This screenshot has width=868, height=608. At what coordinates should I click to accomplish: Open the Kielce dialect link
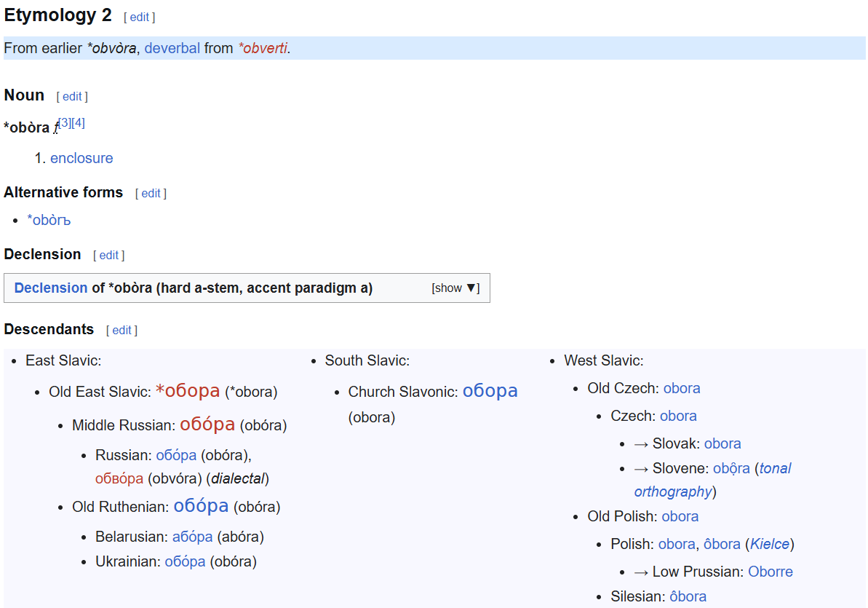[770, 544]
